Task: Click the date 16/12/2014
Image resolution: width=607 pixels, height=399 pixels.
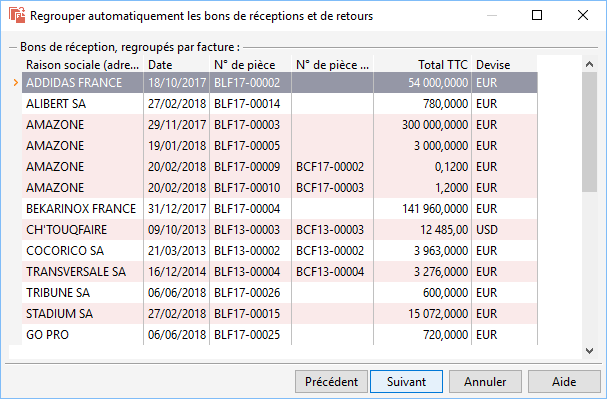Action: (177, 272)
